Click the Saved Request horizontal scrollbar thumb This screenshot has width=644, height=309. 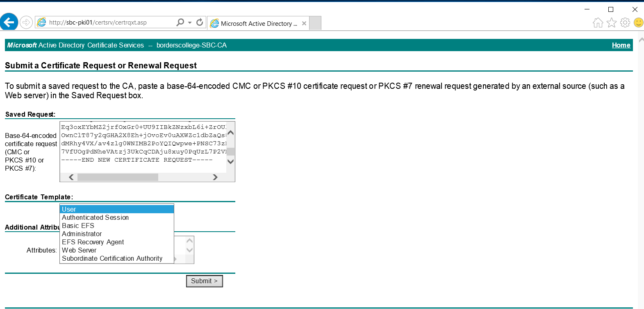pos(118,177)
